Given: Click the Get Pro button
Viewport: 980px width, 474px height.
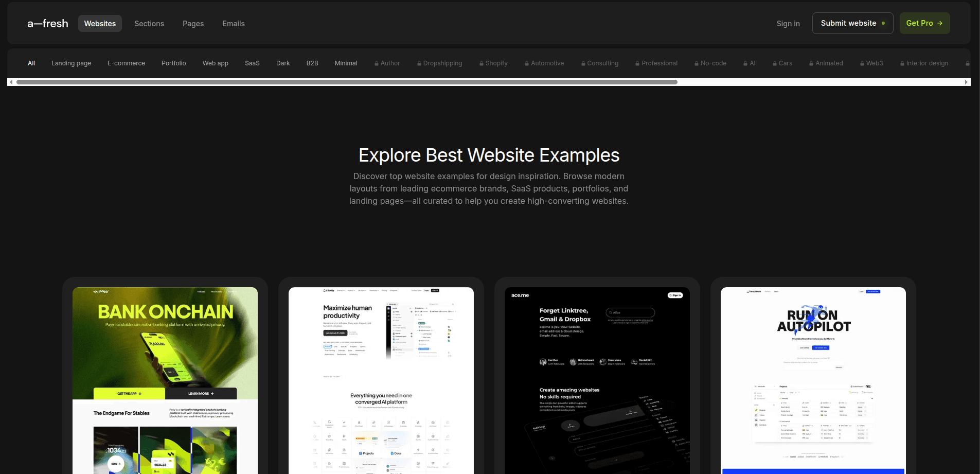Looking at the screenshot, I should tap(924, 23).
